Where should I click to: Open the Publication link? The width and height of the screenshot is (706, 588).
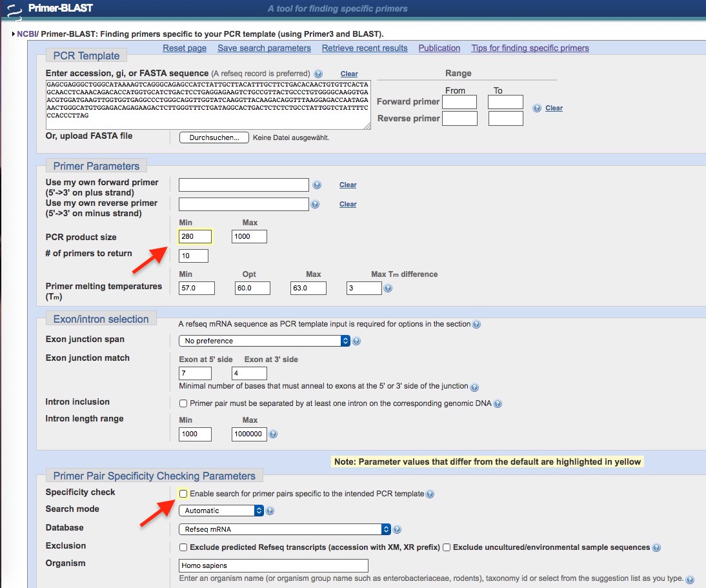[x=439, y=48]
